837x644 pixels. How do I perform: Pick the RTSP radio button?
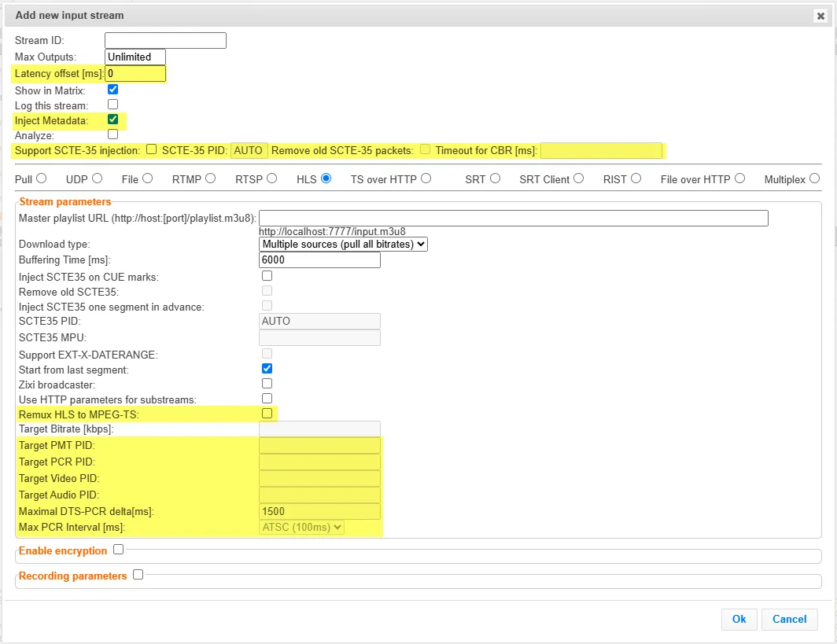point(271,178)
